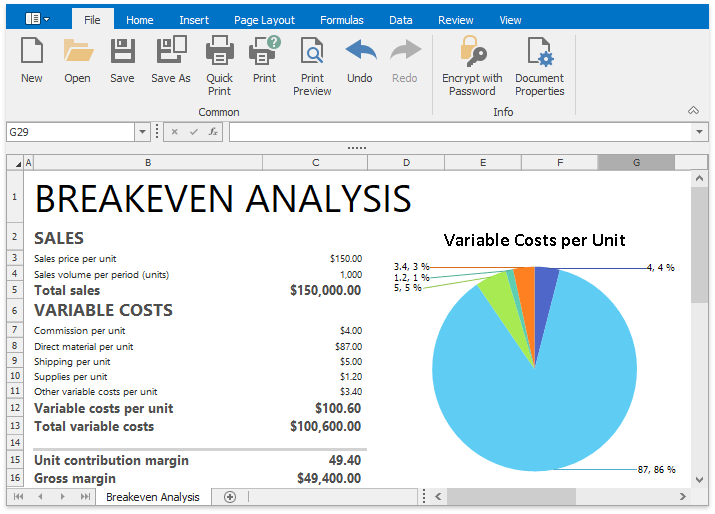
Task: Go to the first sheet tab arrow
Action: 19,497
